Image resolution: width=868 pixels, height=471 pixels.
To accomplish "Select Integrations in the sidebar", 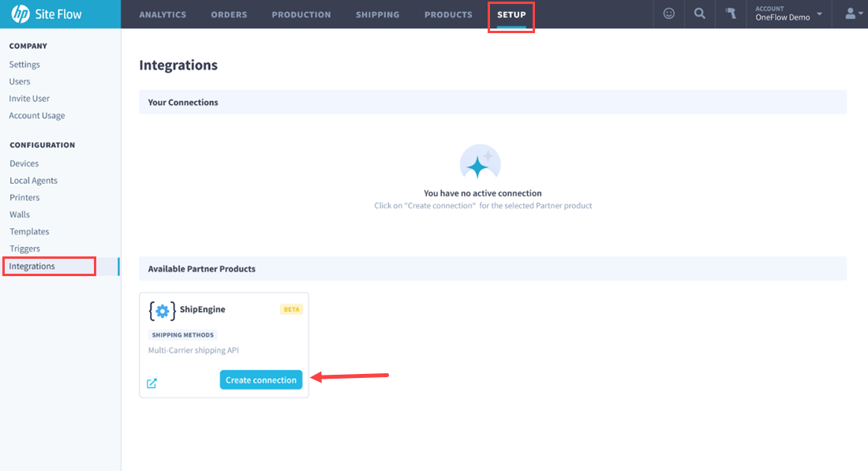I will point(34,266).
